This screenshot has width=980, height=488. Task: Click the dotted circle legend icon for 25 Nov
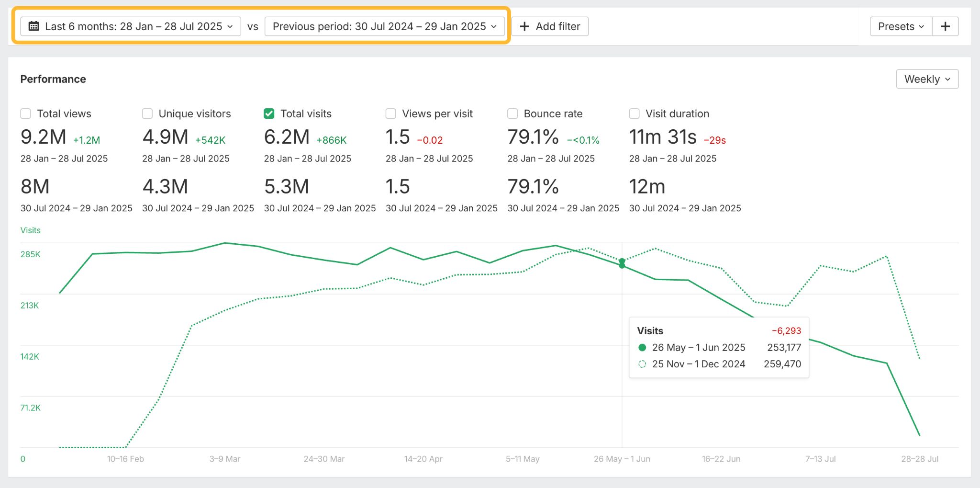642,364
